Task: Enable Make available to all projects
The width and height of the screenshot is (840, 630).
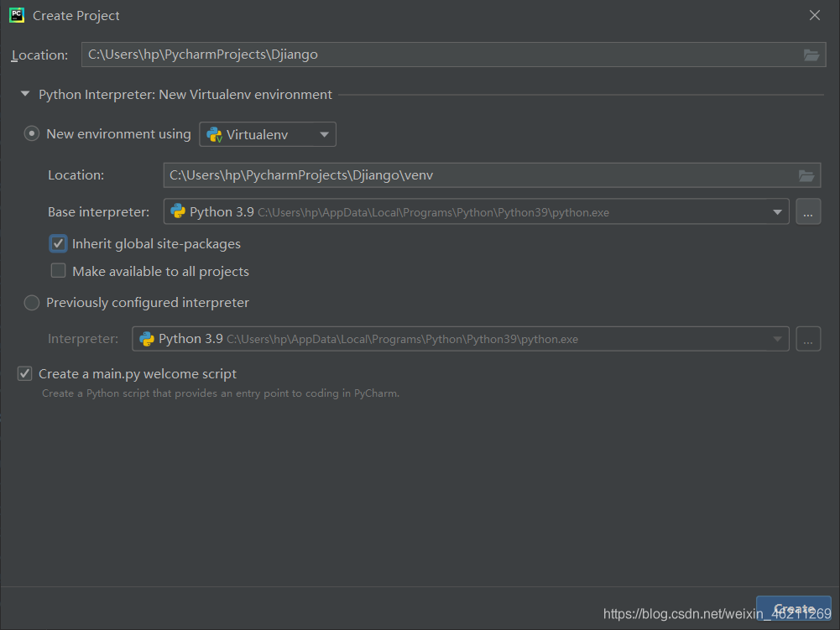Action: click(59, 270)
